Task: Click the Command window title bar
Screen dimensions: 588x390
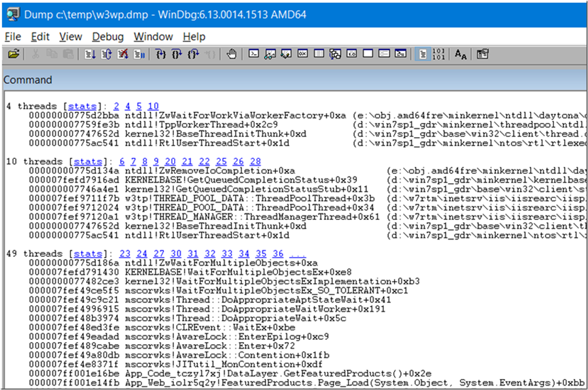Action: click(295, 80)
